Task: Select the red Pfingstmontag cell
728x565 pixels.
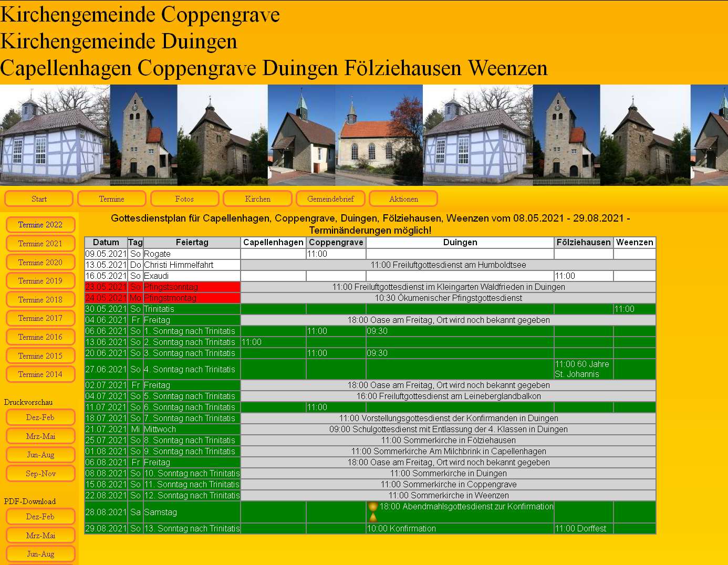Action: tap(192, 298)
